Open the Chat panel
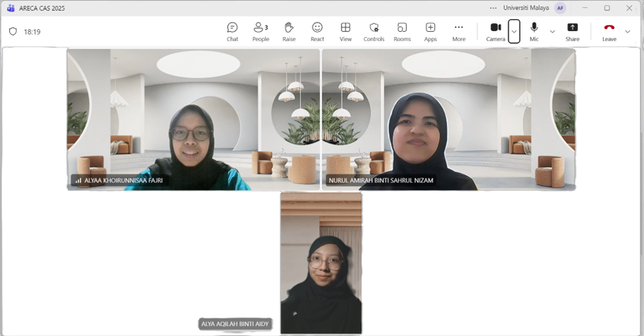Viewport: 644px width, 336px height. pos(233,32)
